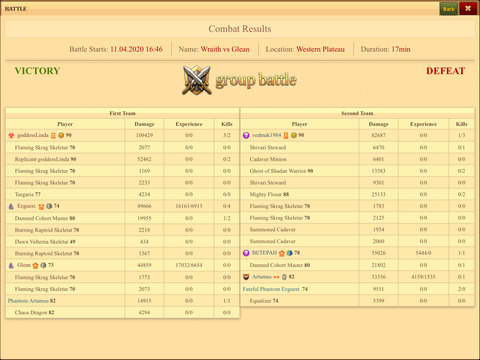Close the Battle window with red X
Screen dimensions: 480x360
coord(468,9)
